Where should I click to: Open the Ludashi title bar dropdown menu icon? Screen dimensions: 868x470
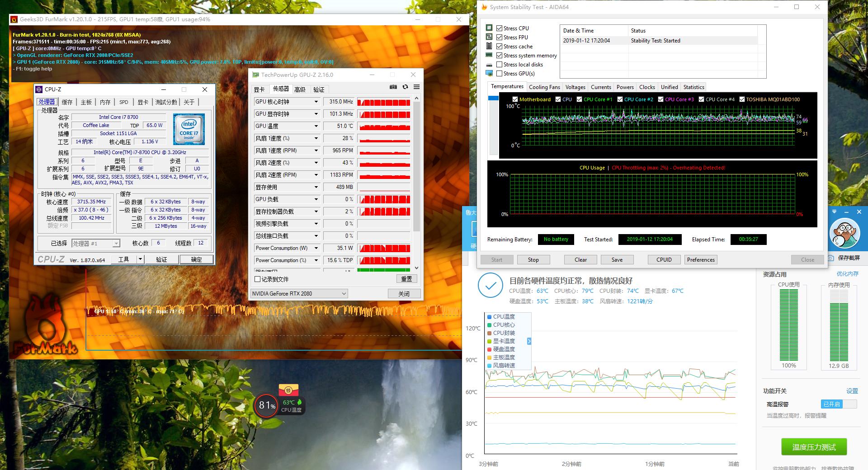coord(835,211)
